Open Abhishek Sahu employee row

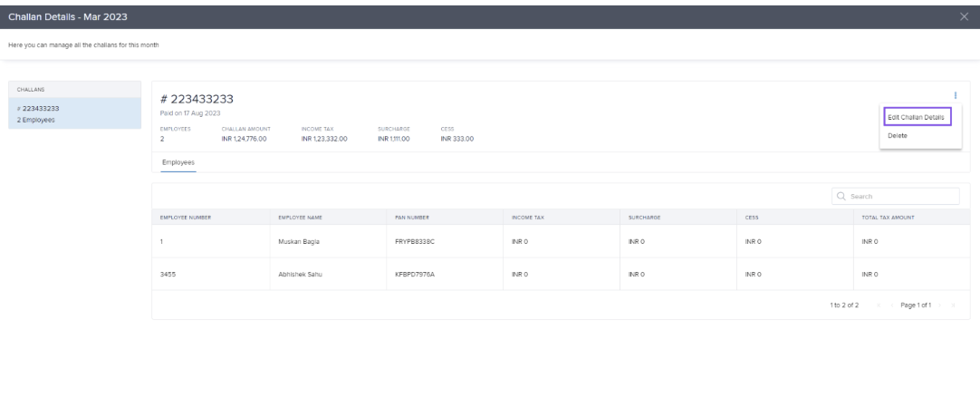(300, 273)
